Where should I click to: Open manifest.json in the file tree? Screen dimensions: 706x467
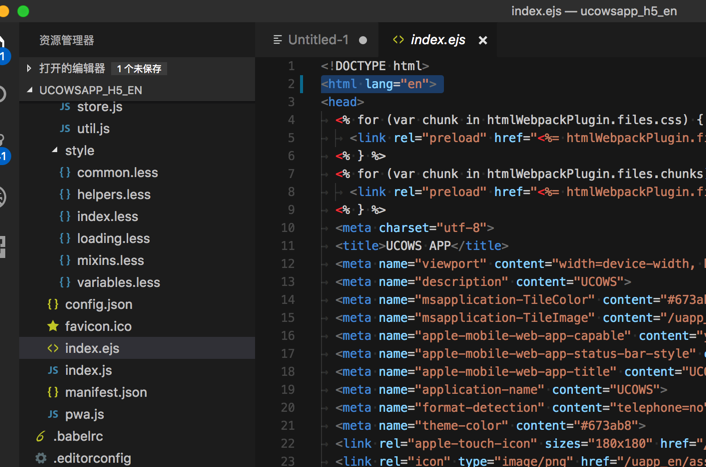(x=105, y=392)
